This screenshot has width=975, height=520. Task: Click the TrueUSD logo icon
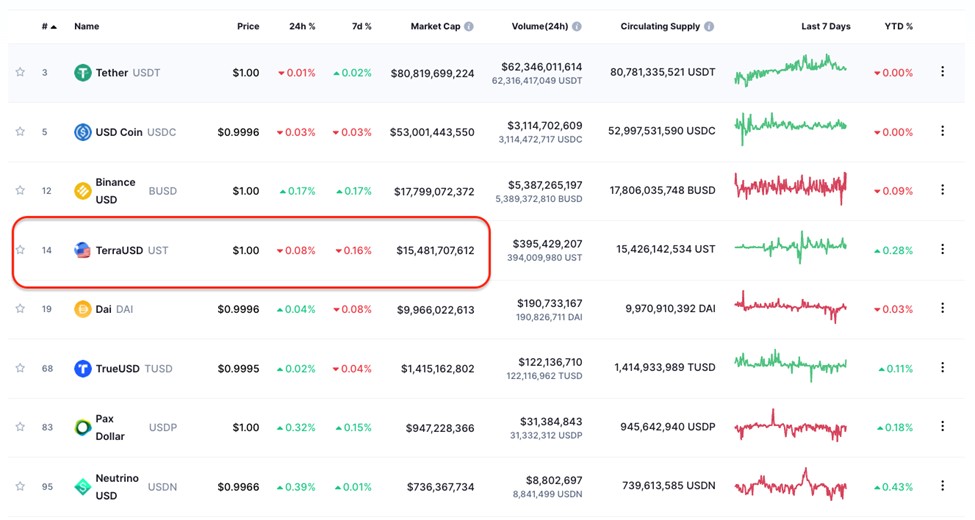coord(83,368)
